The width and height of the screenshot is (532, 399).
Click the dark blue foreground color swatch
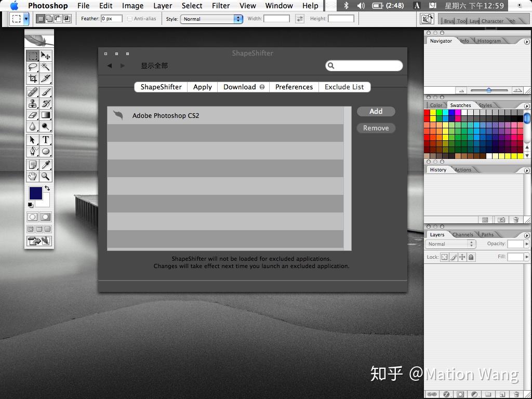pos(36,193)
